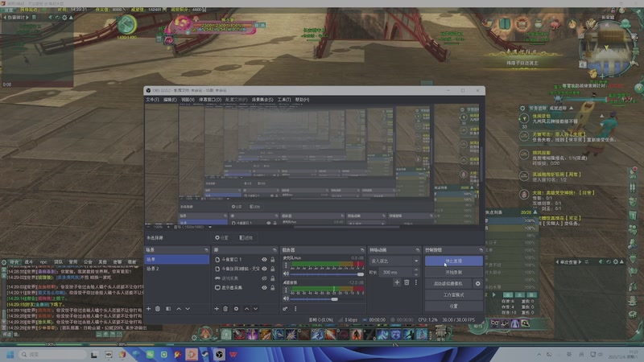
Task: Open Windows Start menu
Action: pos(10,354)
